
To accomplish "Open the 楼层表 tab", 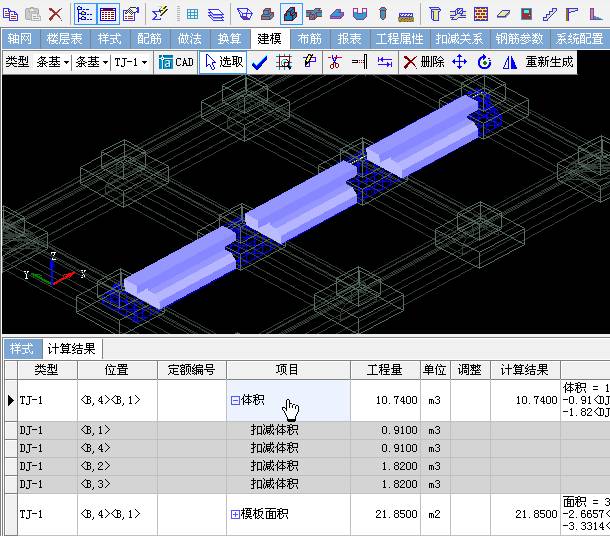I will click(x=65, y=39).
